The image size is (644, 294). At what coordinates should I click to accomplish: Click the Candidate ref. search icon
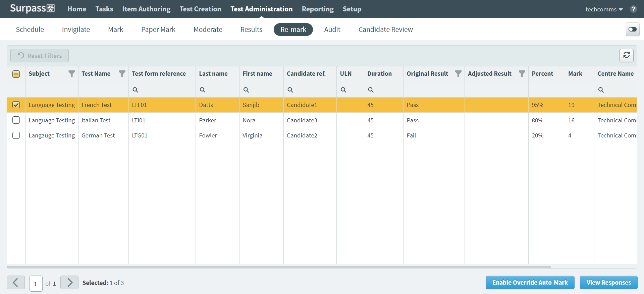[x=290, y=90]
